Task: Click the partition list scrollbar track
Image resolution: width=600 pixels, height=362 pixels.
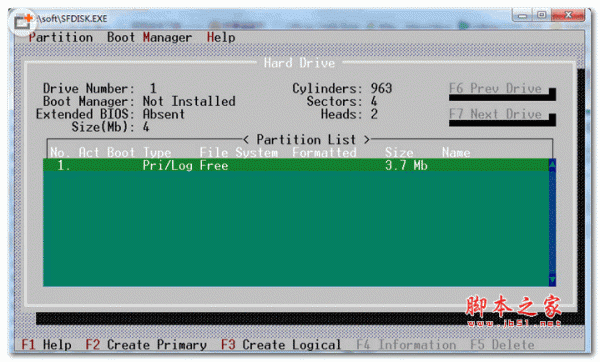Action: 552,222
